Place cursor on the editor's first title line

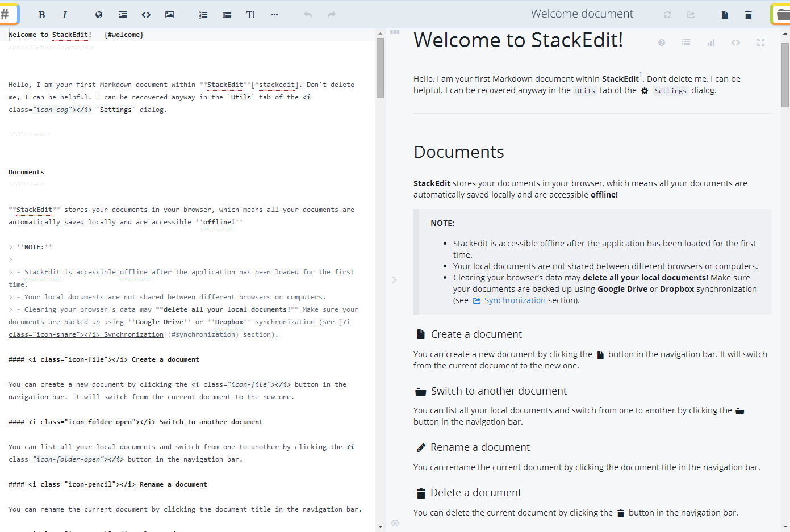point(76,35)
